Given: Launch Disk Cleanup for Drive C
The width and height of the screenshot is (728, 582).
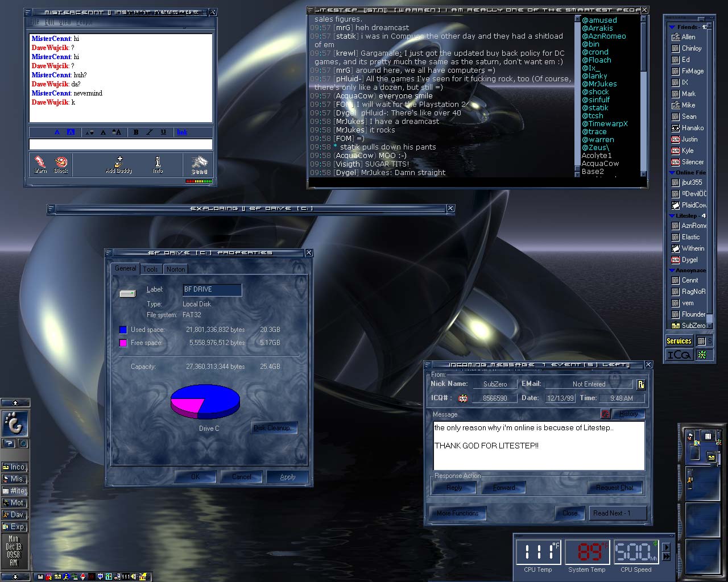Looking at the screenshot, I should click(274, 428).
